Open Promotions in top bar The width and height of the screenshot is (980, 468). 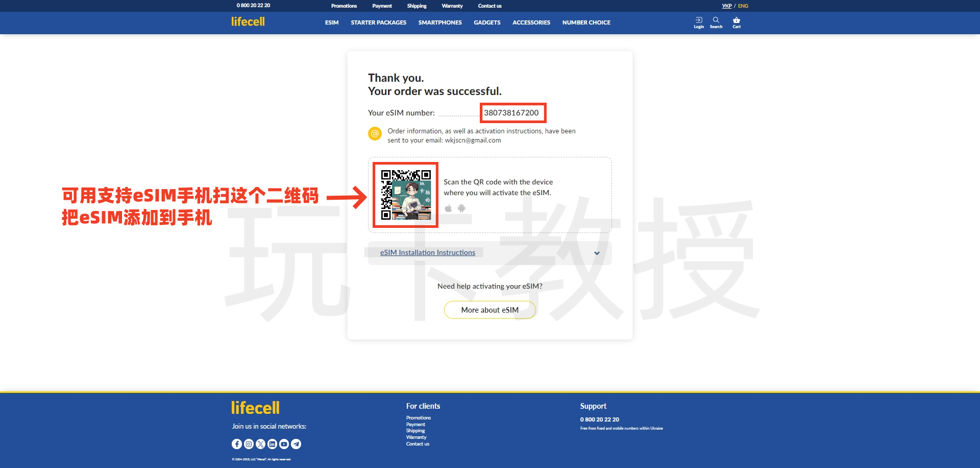344,6
